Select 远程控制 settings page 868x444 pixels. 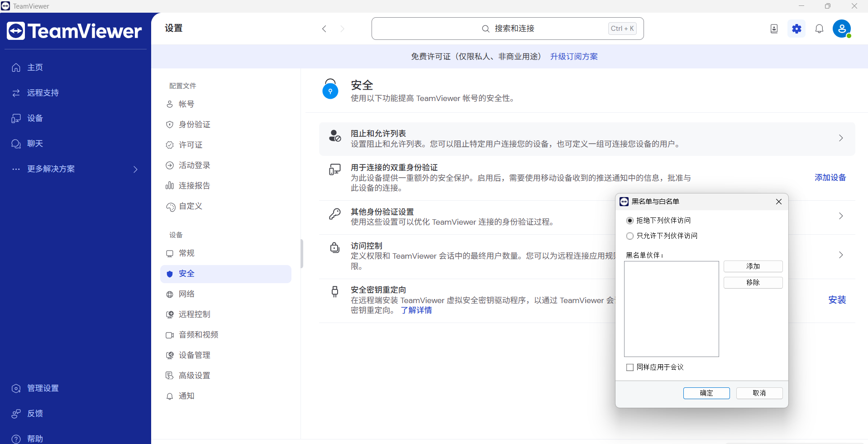pos(225,314)
